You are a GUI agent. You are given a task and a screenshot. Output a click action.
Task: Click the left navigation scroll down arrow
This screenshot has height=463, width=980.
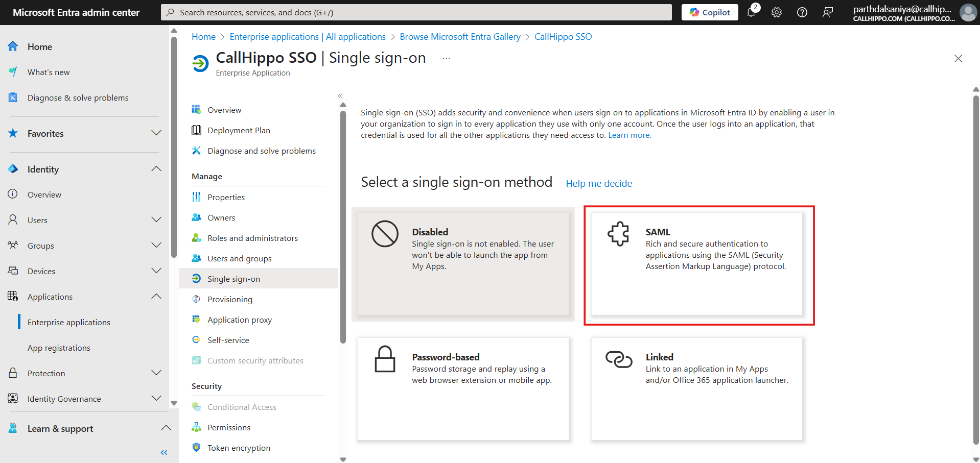coord(174,403)
